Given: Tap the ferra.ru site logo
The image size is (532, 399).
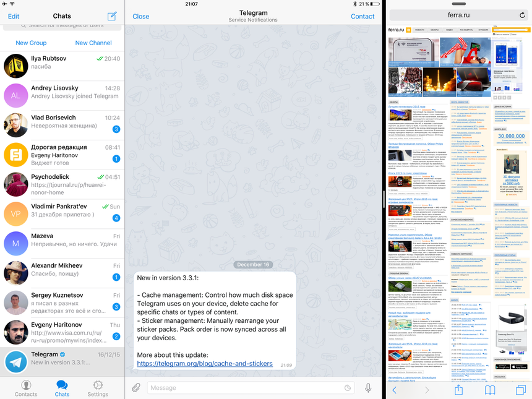Looking at the screenshot, I should point(396,30).
